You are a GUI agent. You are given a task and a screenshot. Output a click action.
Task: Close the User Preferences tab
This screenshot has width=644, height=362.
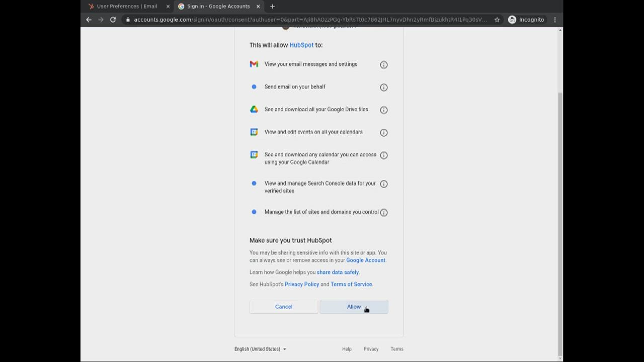pos(168,6)
